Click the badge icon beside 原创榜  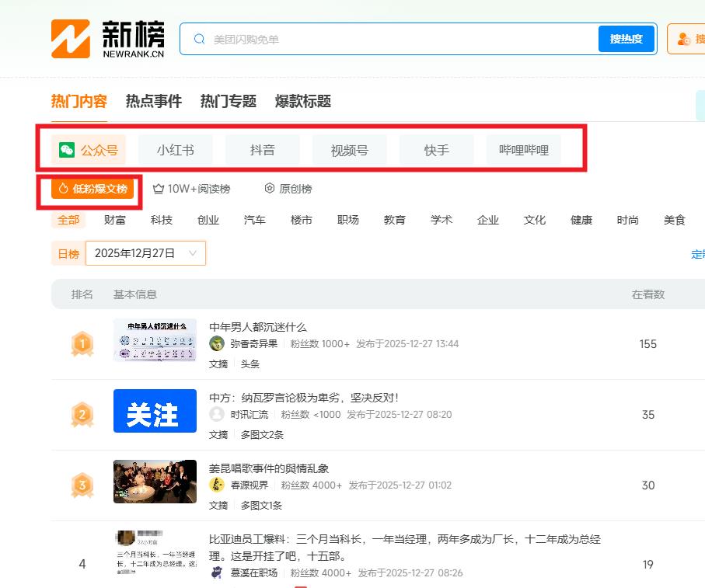(269, 188)
